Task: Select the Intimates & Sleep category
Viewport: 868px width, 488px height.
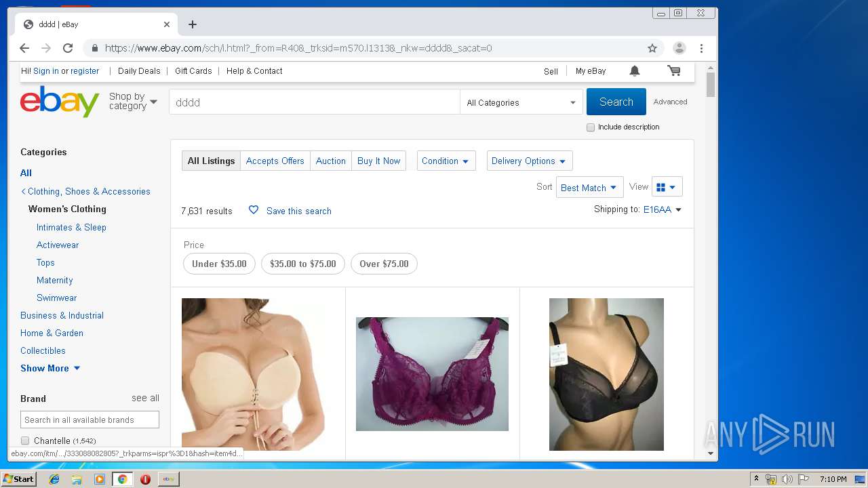Action: coord(71,227)
